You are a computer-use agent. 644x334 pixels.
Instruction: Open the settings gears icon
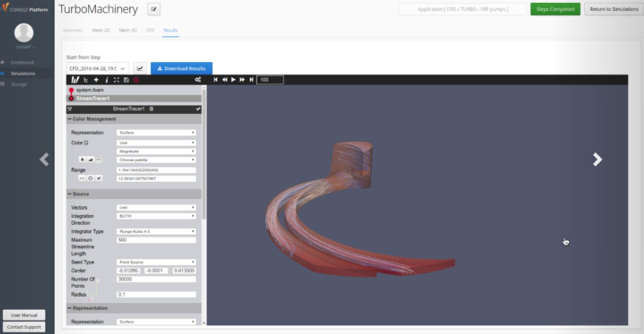click(x=198, y=80)
